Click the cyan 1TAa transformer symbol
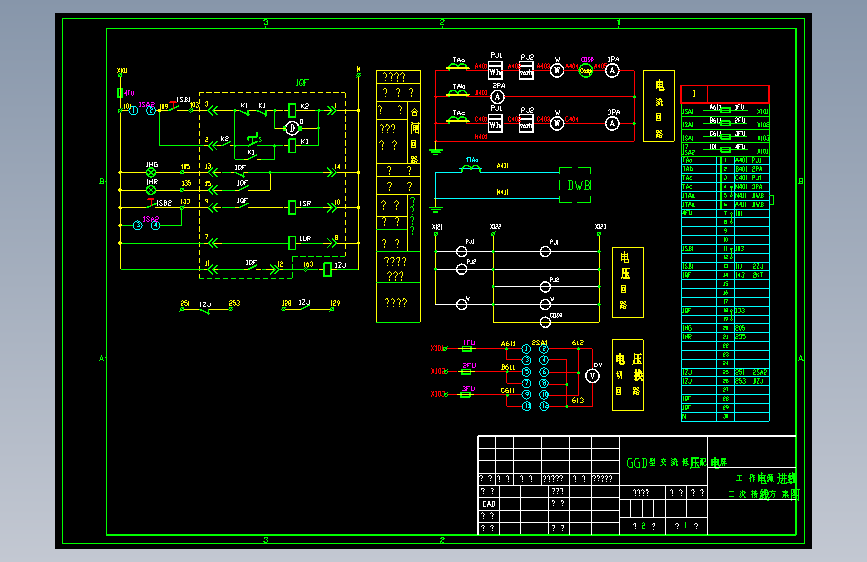Screen dimensions: 867x562 tap(471, 167)
